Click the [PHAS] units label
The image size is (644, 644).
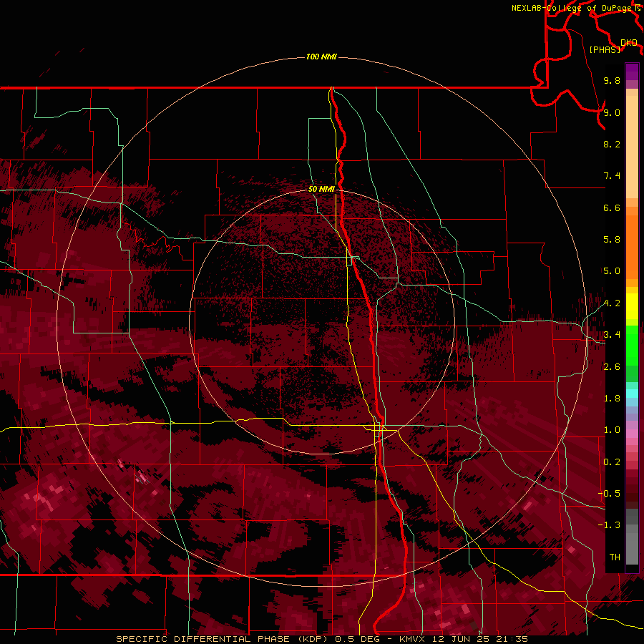[605, 49]
